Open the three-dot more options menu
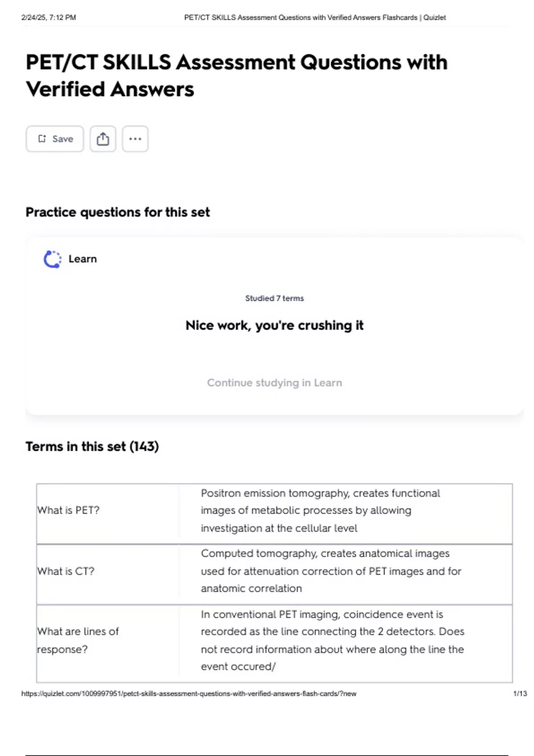 pos(135,139)
